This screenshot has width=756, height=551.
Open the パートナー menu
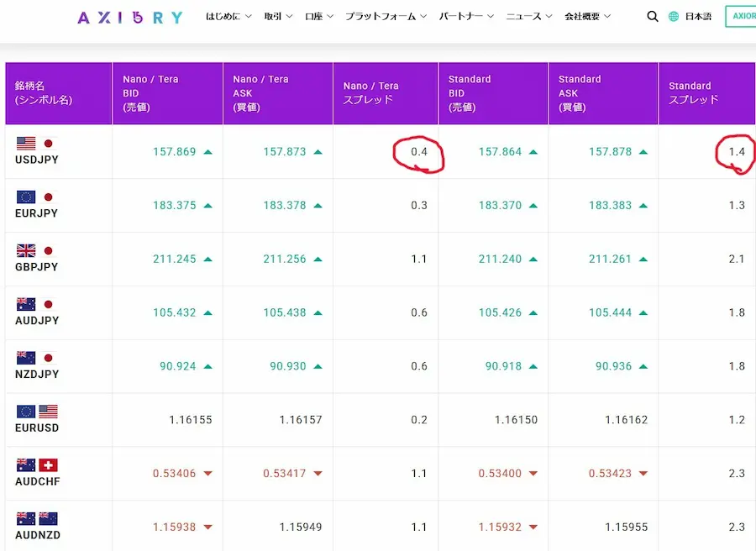tap(466, 17)
